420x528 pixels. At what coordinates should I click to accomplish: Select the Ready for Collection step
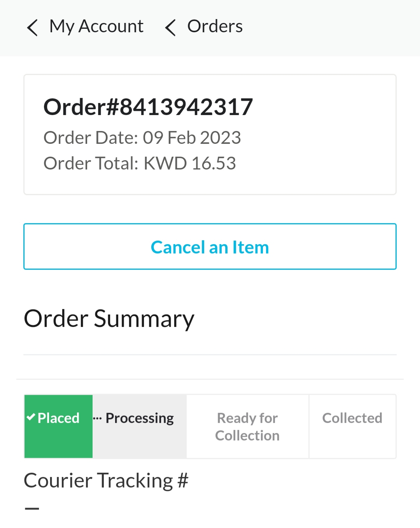pyautogui.click(x=247, y=427)
